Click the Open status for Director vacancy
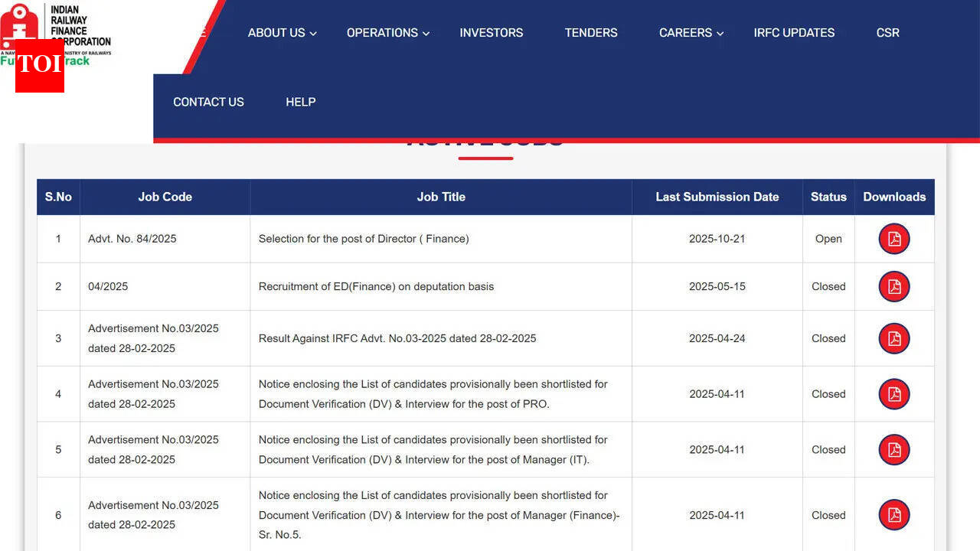The height and width of the screenshot is (551, 980). (x=828, y=239)
